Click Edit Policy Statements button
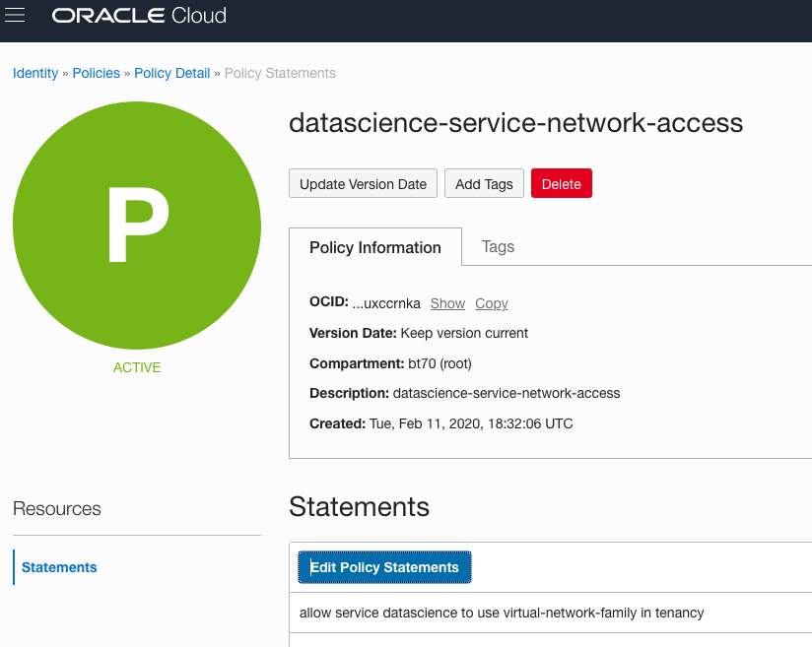This screenshot has height=647, width=812. tap(384, 567)
